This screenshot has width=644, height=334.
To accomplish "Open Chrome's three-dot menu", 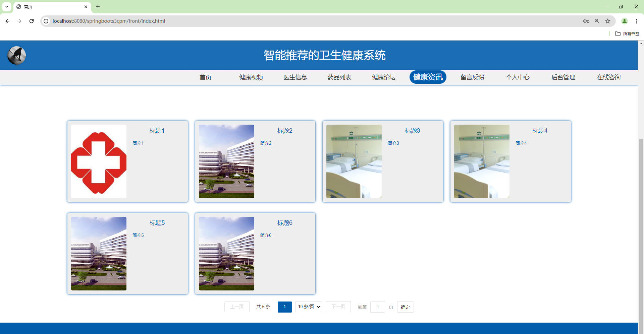I will click(637, 21).
